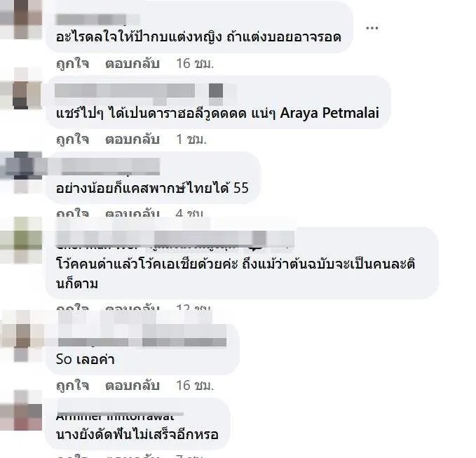Image resolution: width=476 pixels, height=458 pixels.
Task: Open avatar beside แคสพากษ์ไทย comment
Action: 20,172
